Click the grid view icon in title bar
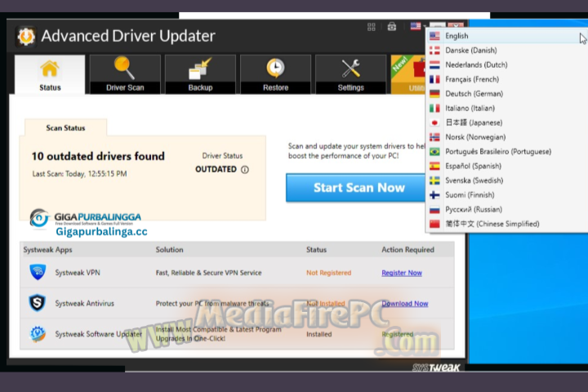Image resolution: width=588 pixels, height=392 pixels. [x=372, y=27]
